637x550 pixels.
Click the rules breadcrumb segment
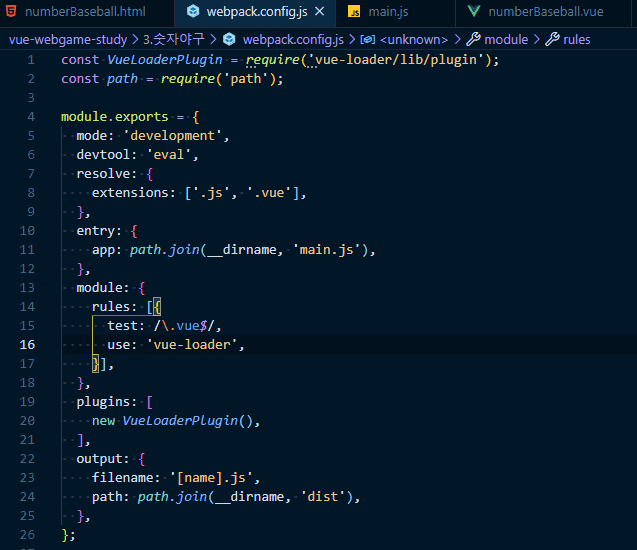(x=576, y=40)
